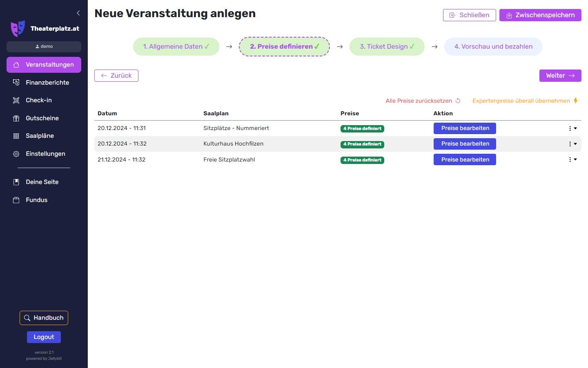
Task: Click the Einstellungen gear icon
Action: click(16, 154)
